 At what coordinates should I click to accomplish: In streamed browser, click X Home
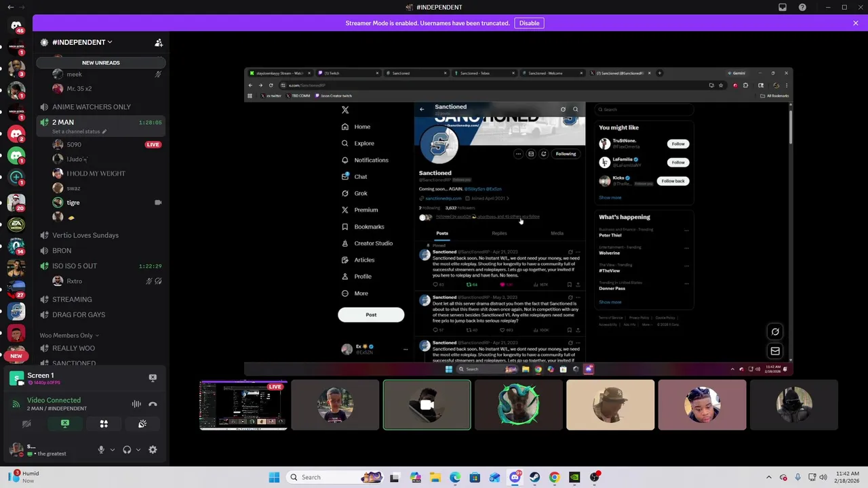357,127
